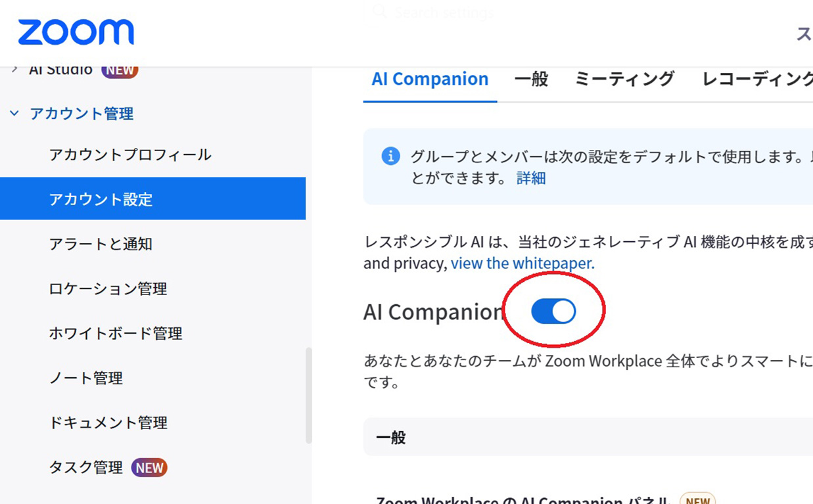Click the sidebar vertical scrollbar

click(309, 396)
